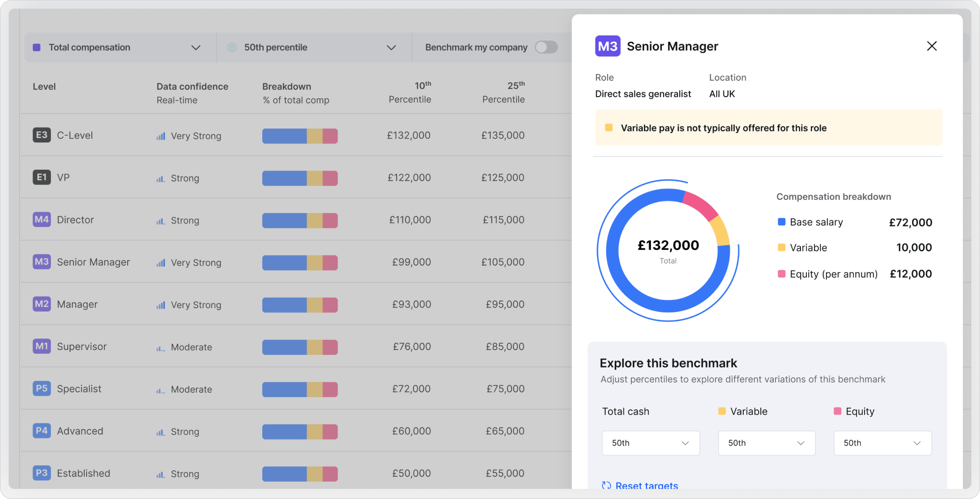
Task: Click Supervisor's Moderate data confidence icon
Action: point(161,348)
